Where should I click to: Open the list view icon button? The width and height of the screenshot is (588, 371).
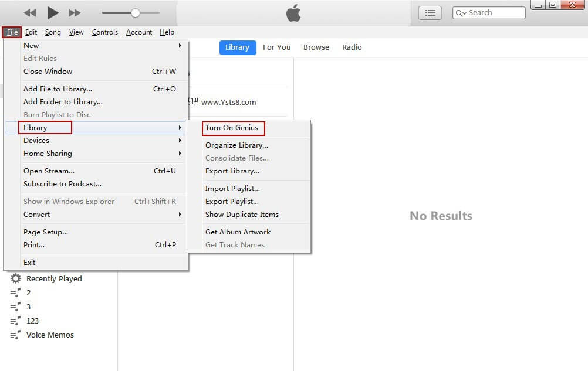pyautogui.click(x=430, y=13)
